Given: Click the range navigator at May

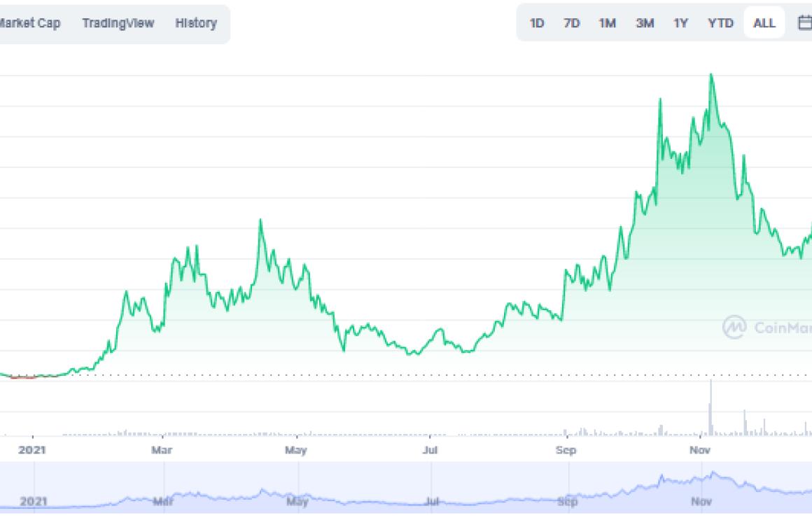Looking at the screenshot, I should click(x=297, y=501).
